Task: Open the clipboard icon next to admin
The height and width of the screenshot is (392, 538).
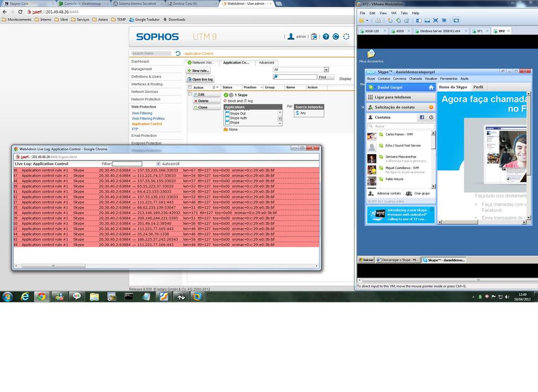Action: coord(314,36)
